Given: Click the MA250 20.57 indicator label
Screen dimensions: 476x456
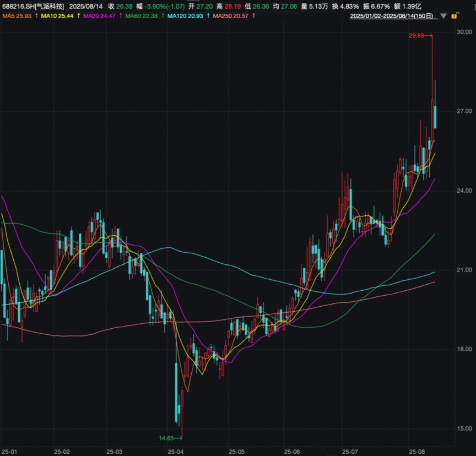Looking at the screenshot, I should [x=230, y=16].
